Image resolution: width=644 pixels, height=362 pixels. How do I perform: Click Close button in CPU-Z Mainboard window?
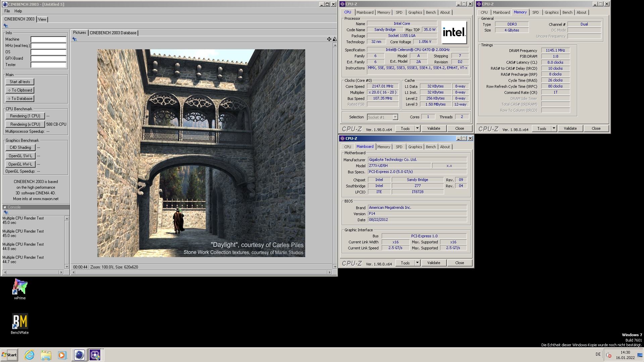click(x=460, y=263)
